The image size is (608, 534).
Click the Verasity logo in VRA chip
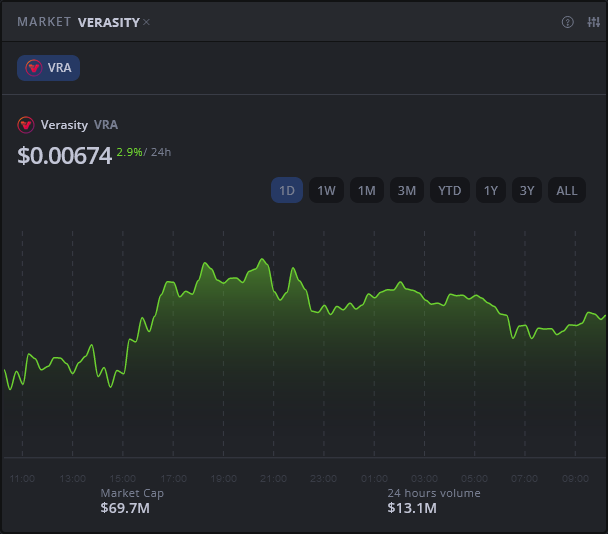point(33,68)
